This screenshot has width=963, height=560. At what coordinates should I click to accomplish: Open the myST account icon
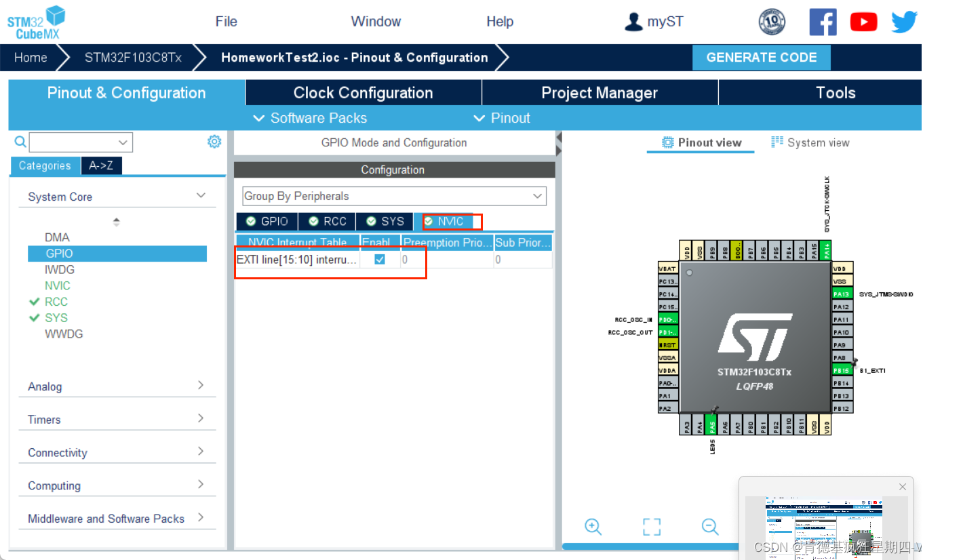point(633,22)
